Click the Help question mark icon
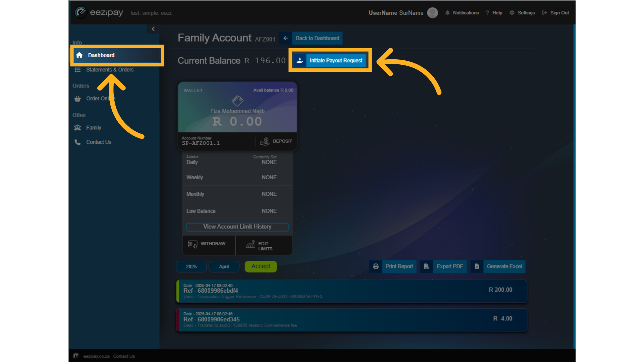The image size is (644, 362). [x=487, y=13]
